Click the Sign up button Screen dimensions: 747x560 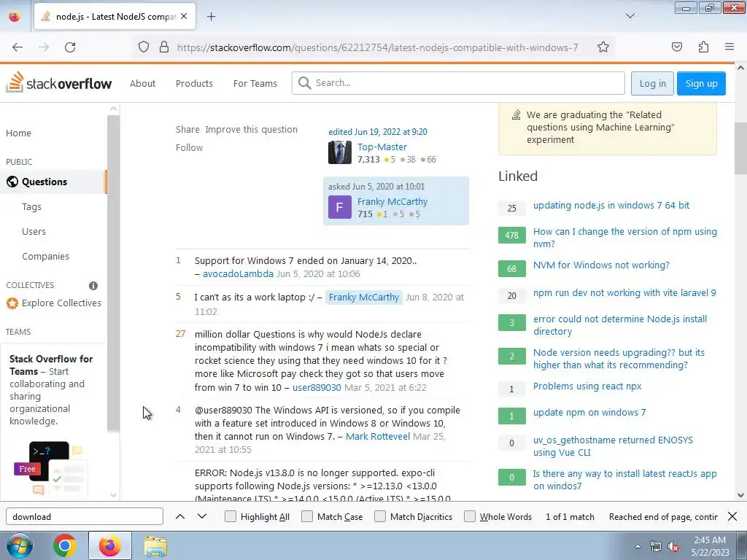tap(701, 83)
